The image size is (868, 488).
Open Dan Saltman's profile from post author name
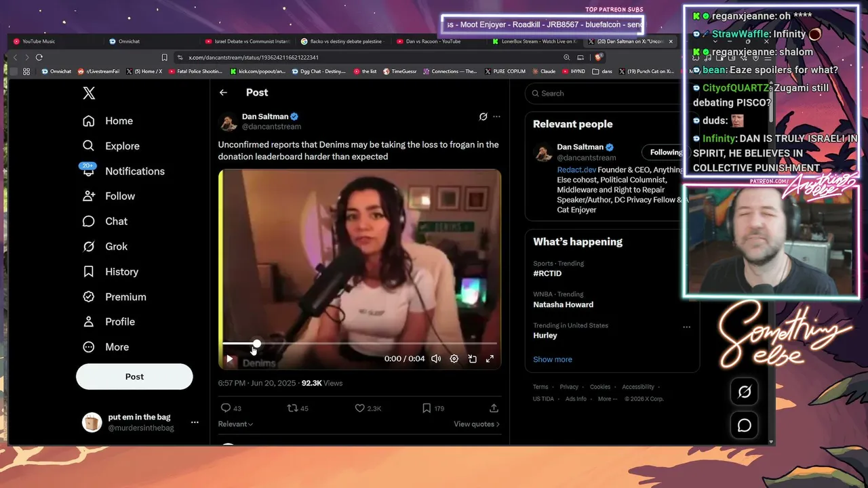(265, 117)
